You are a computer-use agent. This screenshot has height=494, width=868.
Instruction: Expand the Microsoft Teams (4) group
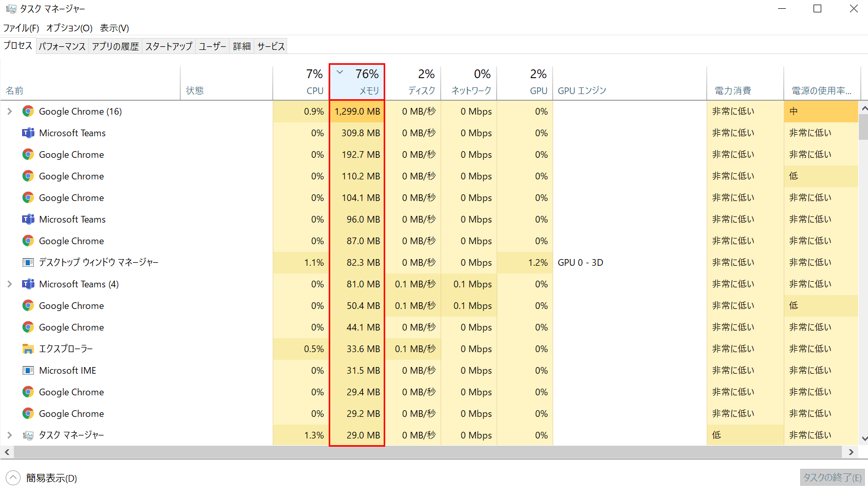tap(9, 284)
